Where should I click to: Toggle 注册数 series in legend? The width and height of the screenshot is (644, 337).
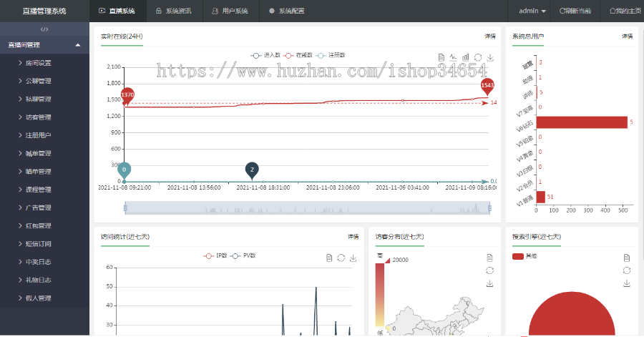[330, 55]
